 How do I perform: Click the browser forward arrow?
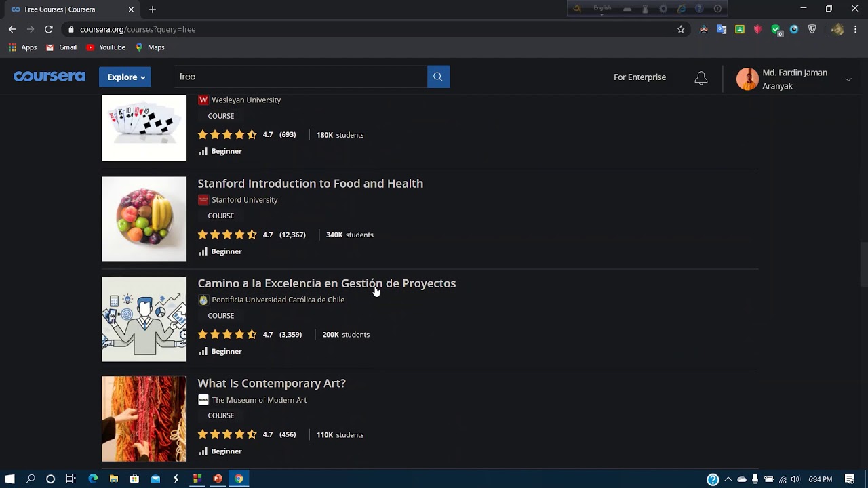pos(31,29)
